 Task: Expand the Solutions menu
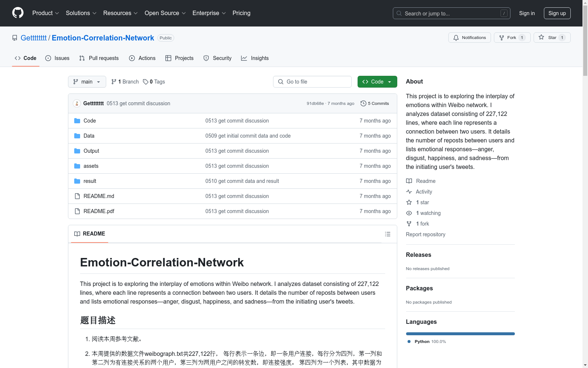(x=81, y=13)
